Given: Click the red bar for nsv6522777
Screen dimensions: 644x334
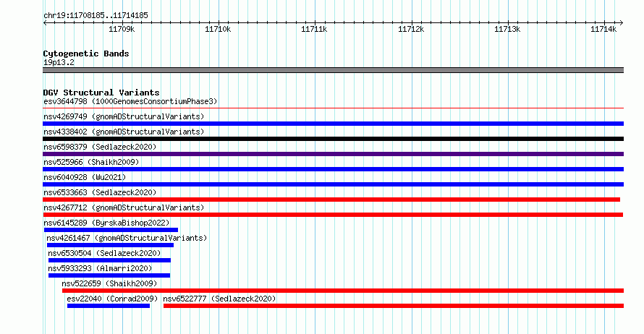Looking at the screenshot, I should [394, 306].
